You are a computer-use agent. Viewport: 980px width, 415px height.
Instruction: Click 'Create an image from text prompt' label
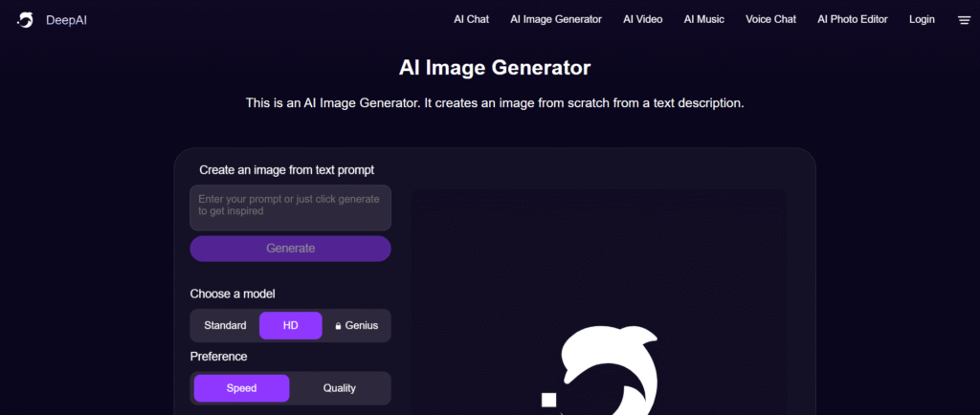coord(287,170)
